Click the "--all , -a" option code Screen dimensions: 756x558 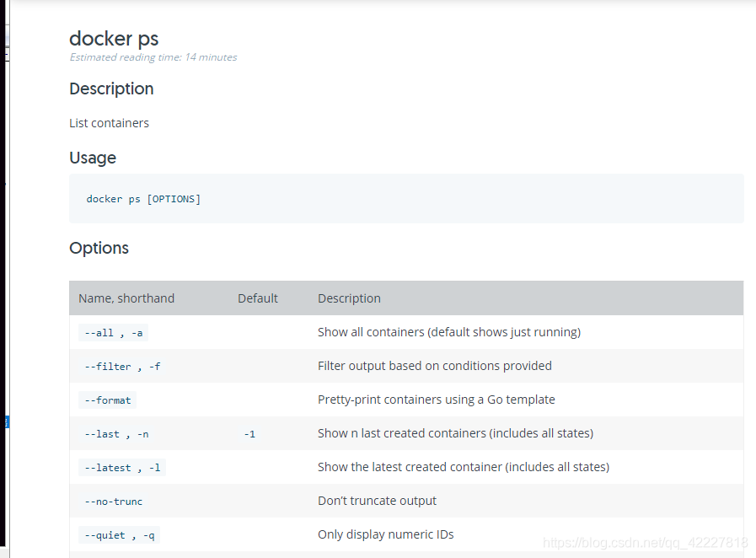point(113,333)
